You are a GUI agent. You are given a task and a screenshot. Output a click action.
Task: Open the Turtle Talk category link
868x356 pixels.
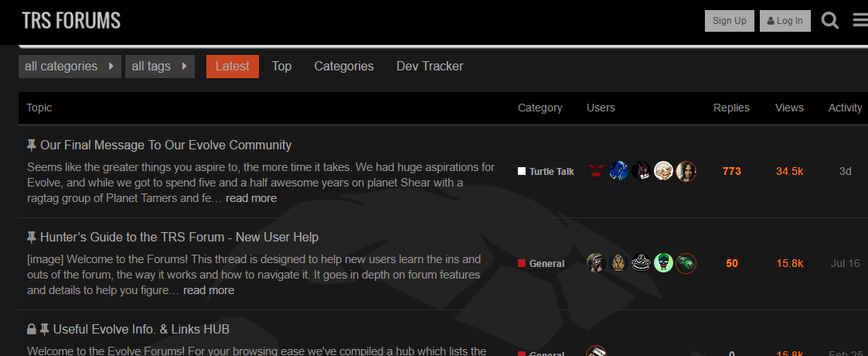[x=546, y=171]
